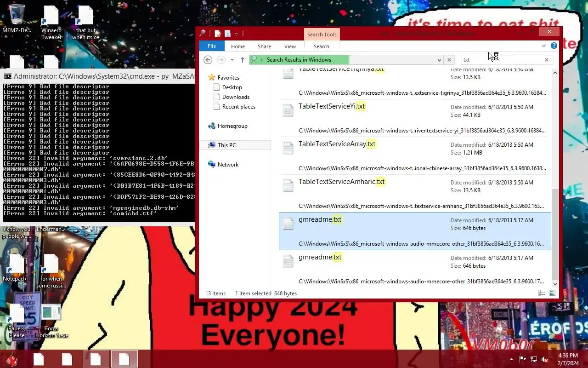This screenshot has width=588, height=368.
Task: Select Favorites in the navigation pane
Action: [228, 78]
